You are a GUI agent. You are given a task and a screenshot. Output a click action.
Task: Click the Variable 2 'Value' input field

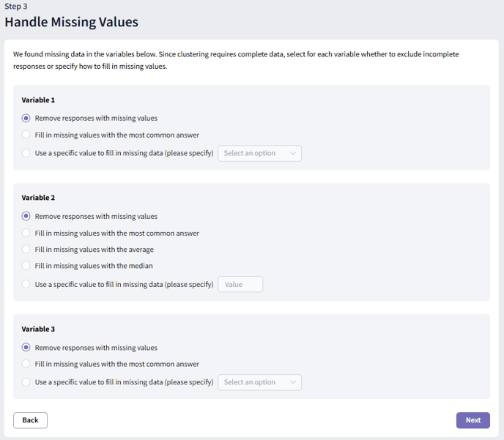pyautogui.click(x=240, y=284)
